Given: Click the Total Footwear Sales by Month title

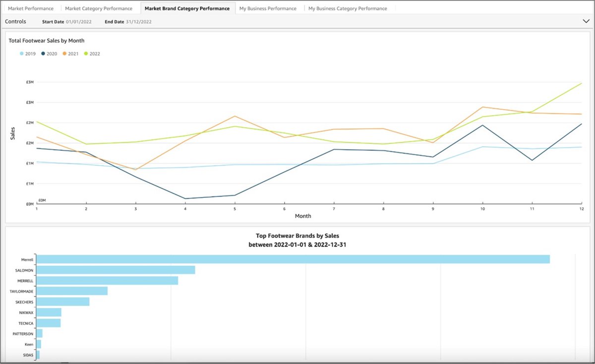Looking at the screenshot, I should point(47,41).
